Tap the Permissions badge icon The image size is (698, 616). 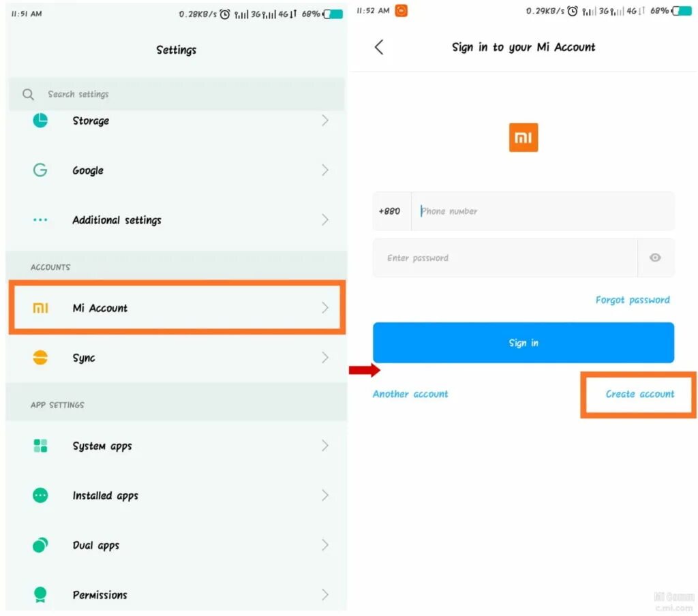click(40, 595)
